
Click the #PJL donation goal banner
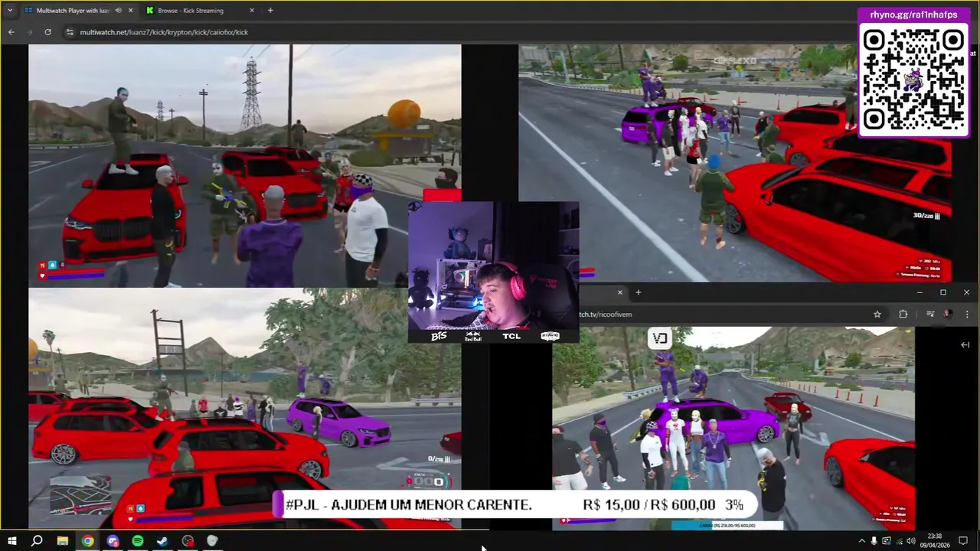tap(514, 505)
